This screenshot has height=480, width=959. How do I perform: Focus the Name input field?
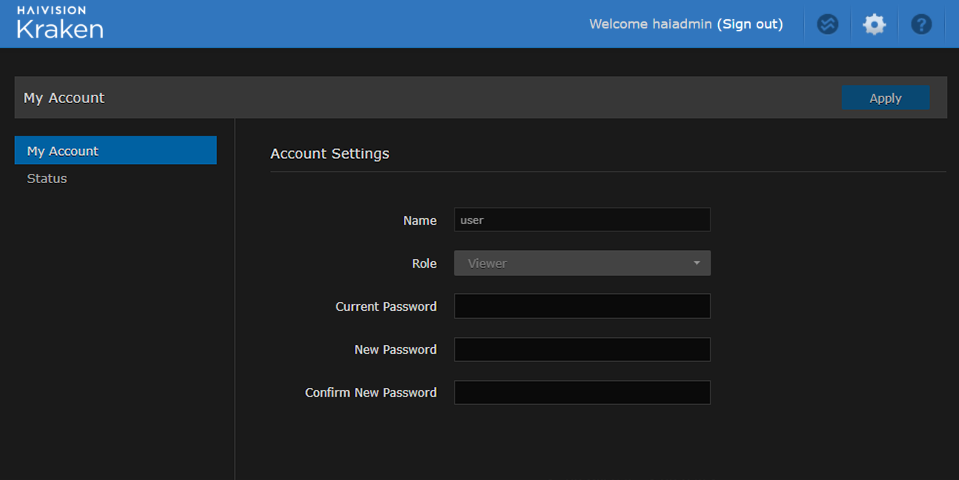[x=582, y=220]
